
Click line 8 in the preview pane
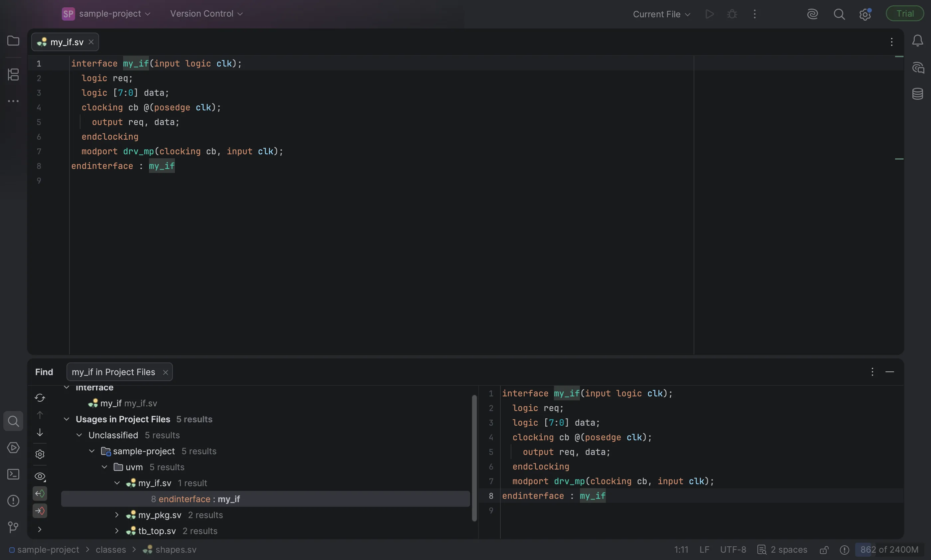(x=691, y=496)
